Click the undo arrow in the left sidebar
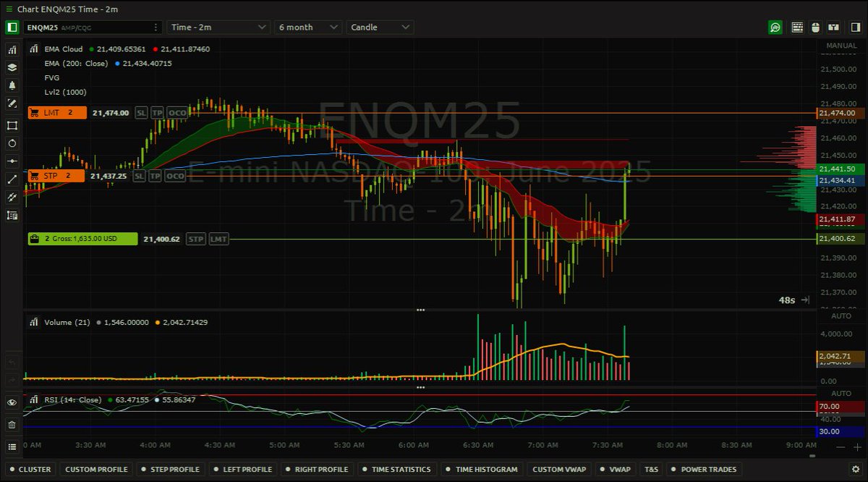The width and height of the screenshot is (868, 482). tap(12, 362)
